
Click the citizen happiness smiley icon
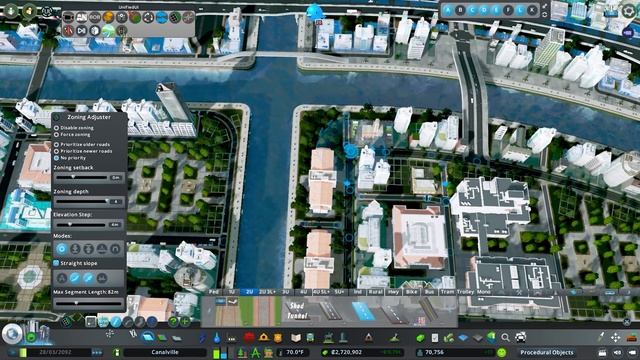coord(502,352)
